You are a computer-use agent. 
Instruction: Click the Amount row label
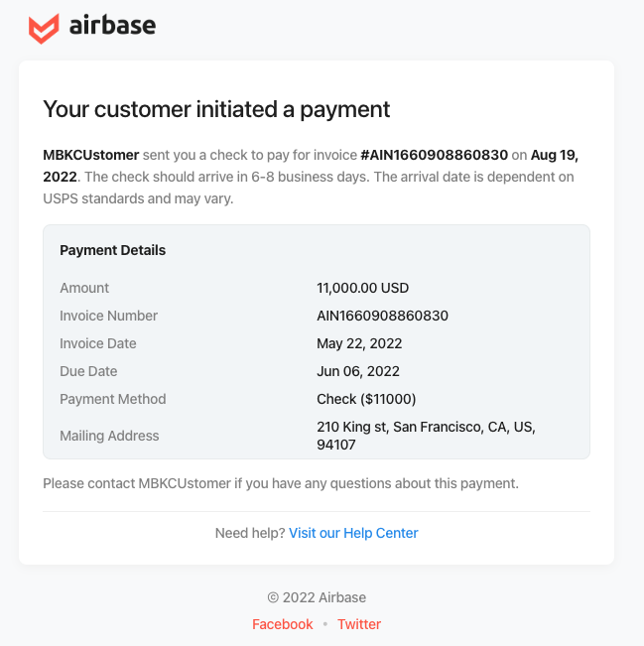pos(84,288)
